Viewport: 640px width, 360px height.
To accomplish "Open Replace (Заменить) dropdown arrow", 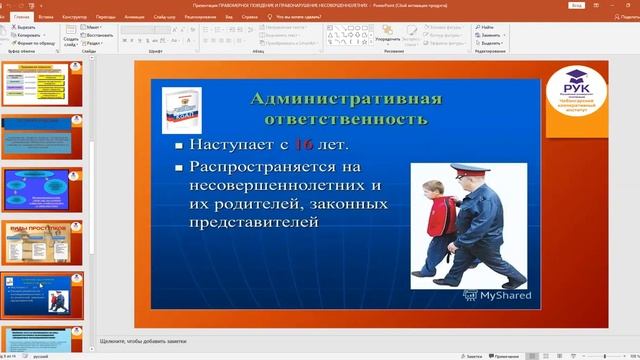I will (x=504, y=35).
